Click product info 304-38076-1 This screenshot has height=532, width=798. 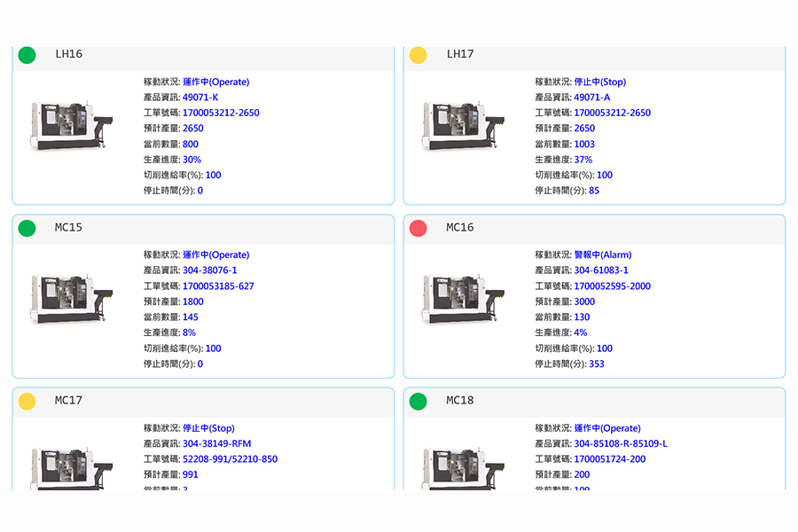click(209, 270)
